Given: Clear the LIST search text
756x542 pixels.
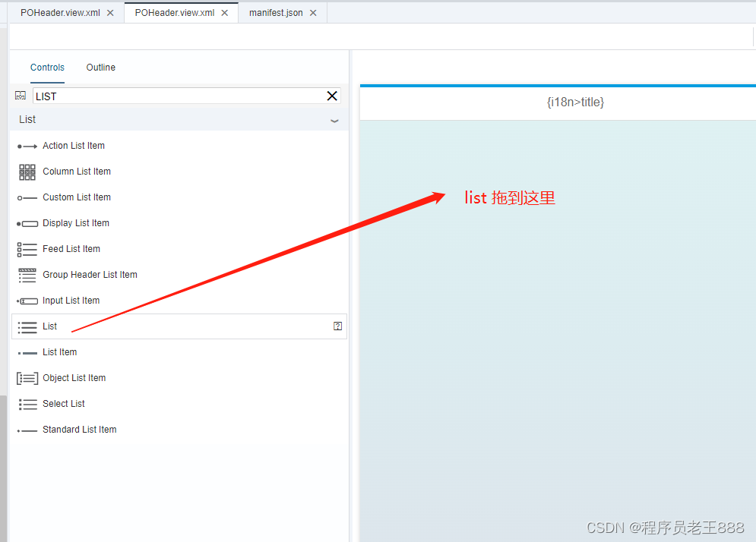Looking at the screenshot, I should tap(332, 96).
